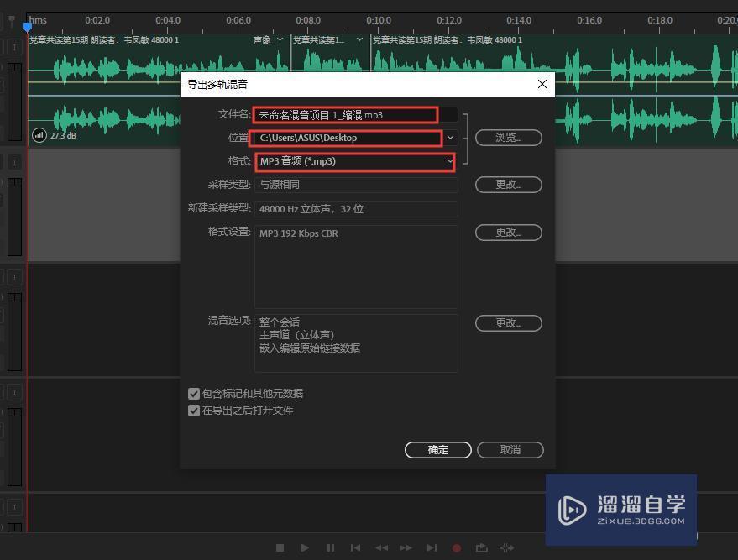This screenshot has width=738, height=560.
Task: Toggle the skip selection transport icon
Action: coord(507,547)
